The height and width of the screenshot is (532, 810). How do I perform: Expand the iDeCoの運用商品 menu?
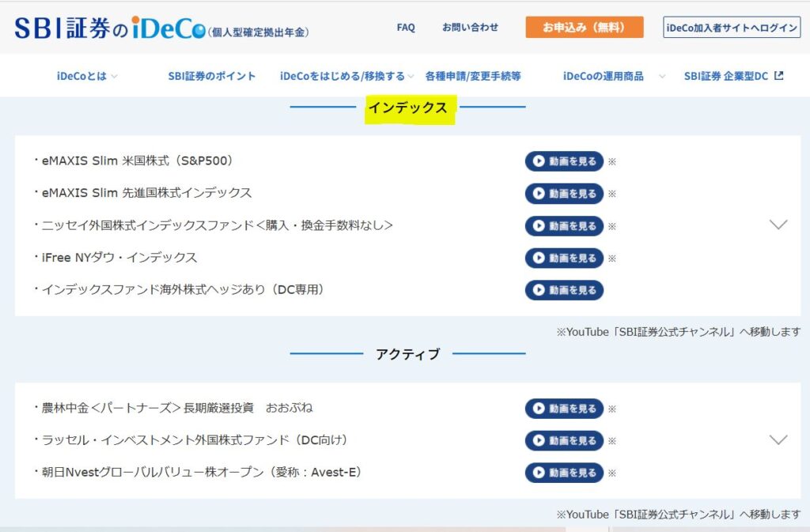(x=609, y=77)
